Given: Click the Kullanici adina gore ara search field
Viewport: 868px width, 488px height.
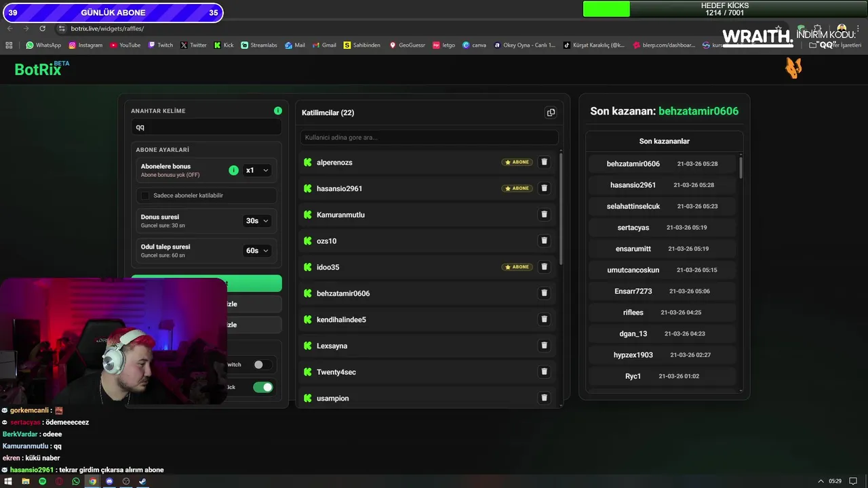Looking at the screenshot, I should coord(429,138).
